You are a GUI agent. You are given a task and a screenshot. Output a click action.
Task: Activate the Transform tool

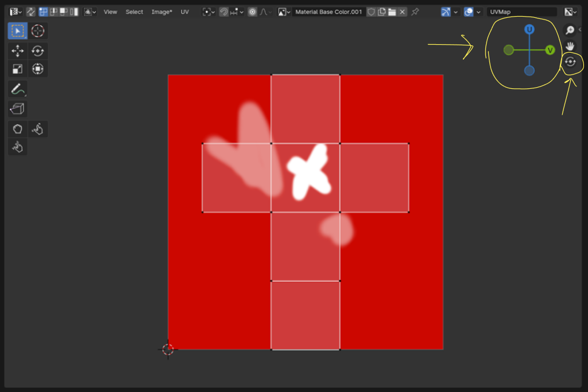(x=37, y=69)
